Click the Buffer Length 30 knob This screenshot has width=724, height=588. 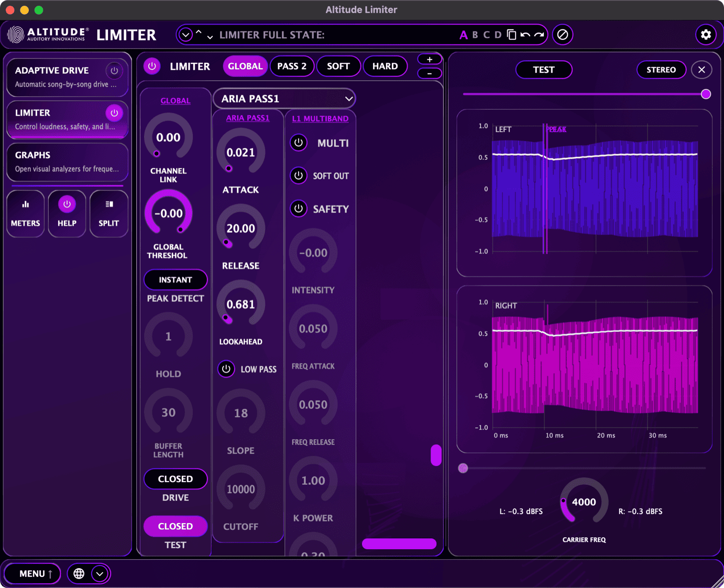(x=168, y=412)
